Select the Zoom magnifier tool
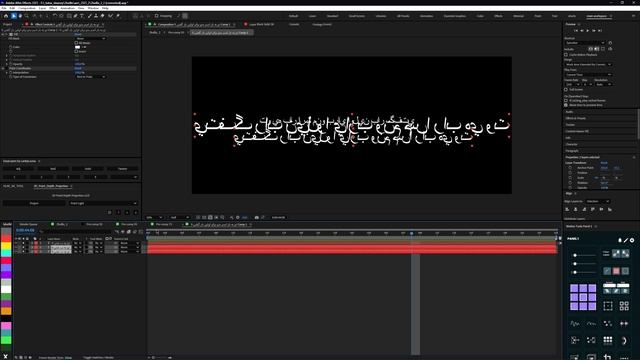640x360 pixels. coord(27,16)
